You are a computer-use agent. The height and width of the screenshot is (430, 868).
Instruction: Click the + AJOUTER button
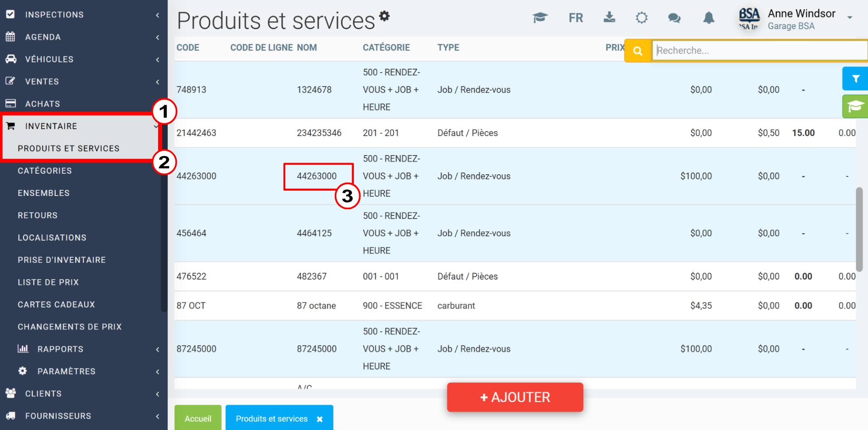coord(515,397)
